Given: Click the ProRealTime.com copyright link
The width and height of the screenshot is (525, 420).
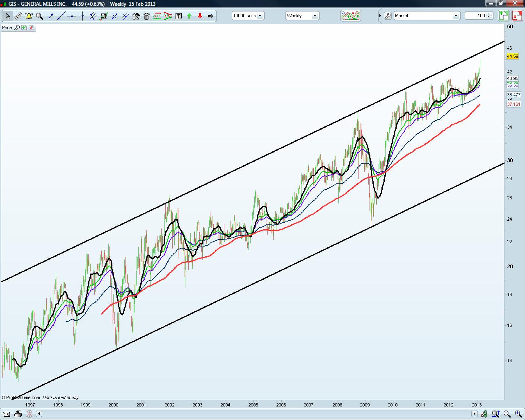Looking at the screenshot, I should [21, 397].
